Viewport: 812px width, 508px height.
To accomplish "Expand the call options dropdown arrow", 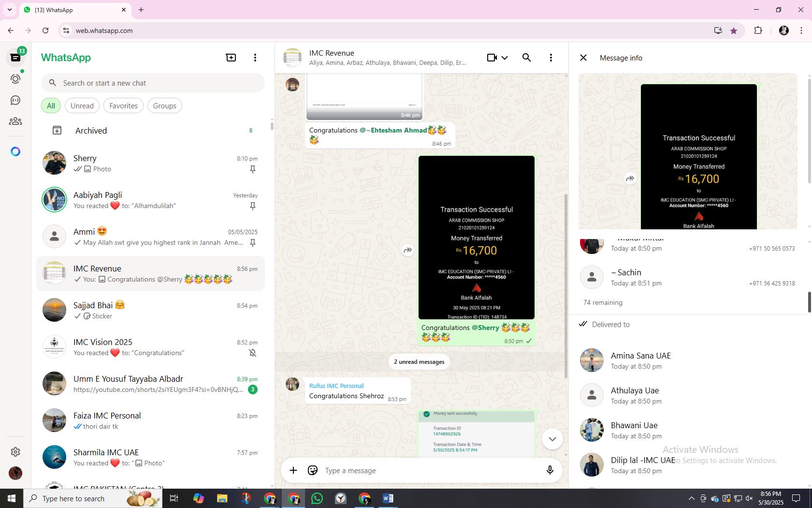I will tap(505, 58).
